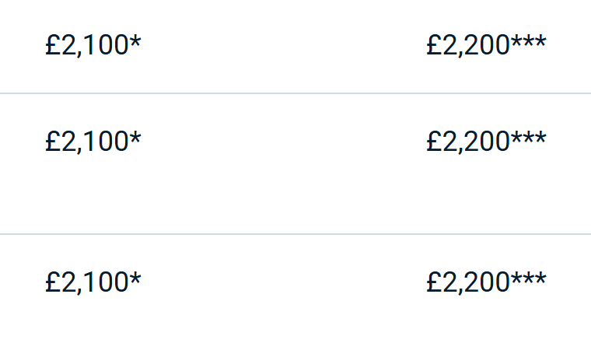The image size is (591, 364).
Task: Click the triple asterisks after second-row £2,200
Action: click(x=529, y=138)
